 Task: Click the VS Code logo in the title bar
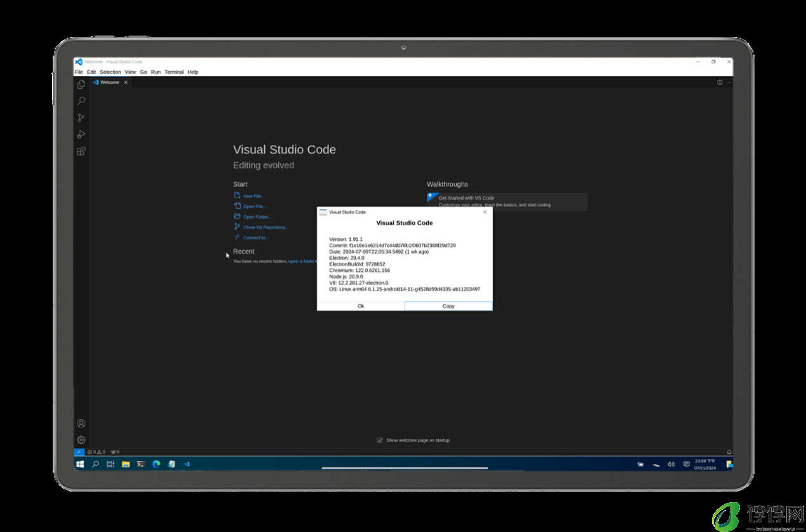point(79,62)
